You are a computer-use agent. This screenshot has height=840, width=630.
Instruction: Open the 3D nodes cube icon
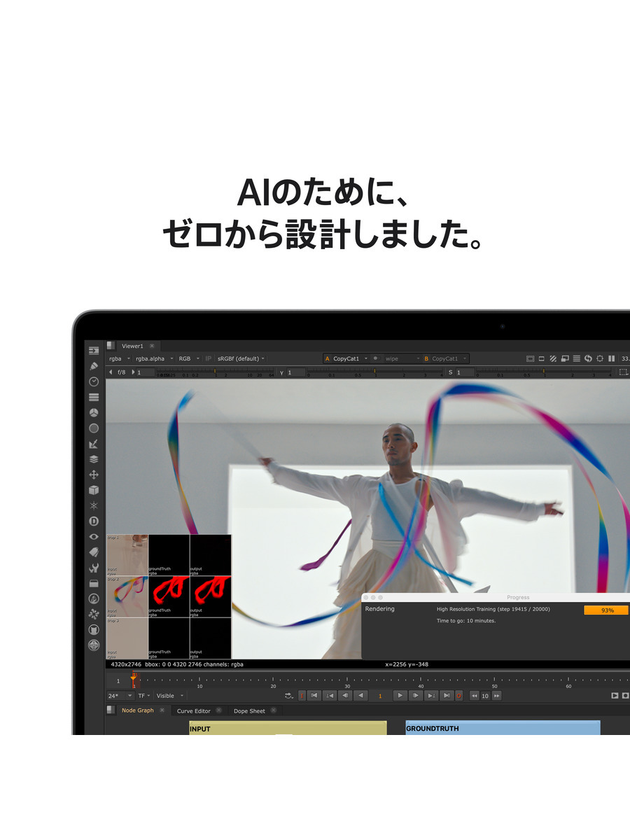click(x=94, y=490)
